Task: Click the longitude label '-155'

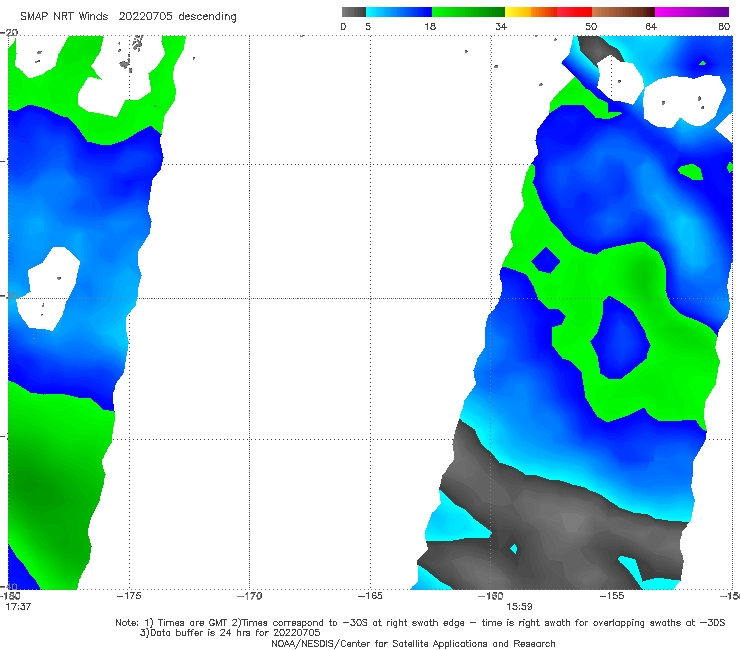Action: [x=612, y=596]
